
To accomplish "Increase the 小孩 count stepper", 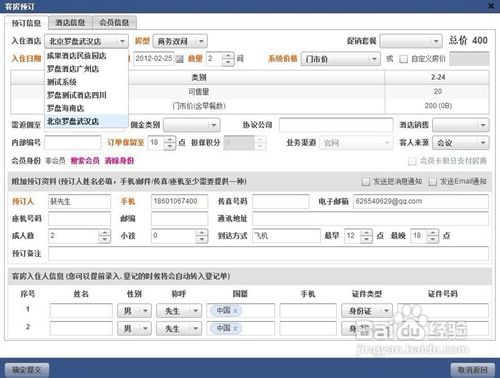I will 201,233.
